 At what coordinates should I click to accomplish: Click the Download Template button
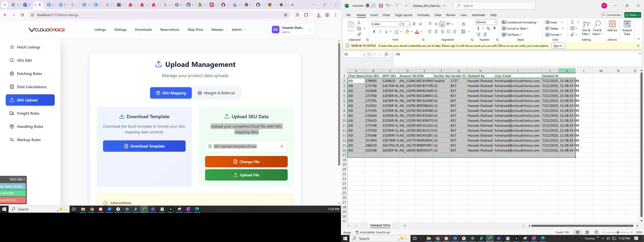[144, 146]
